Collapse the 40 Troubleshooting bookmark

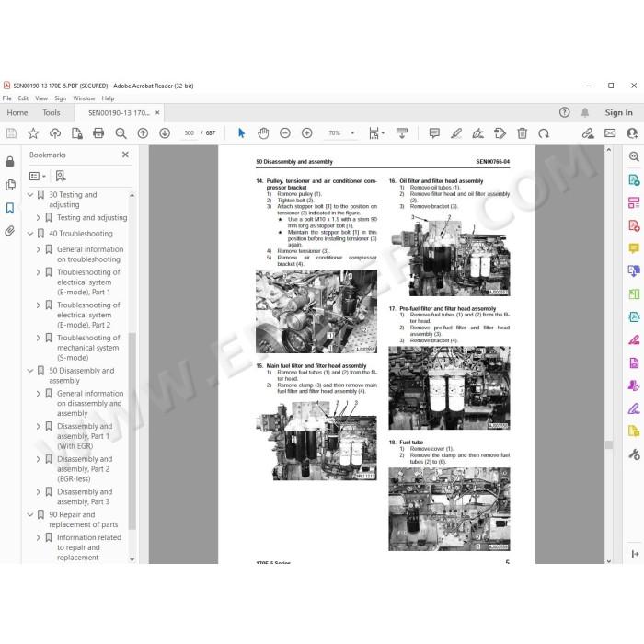(30, 234)
